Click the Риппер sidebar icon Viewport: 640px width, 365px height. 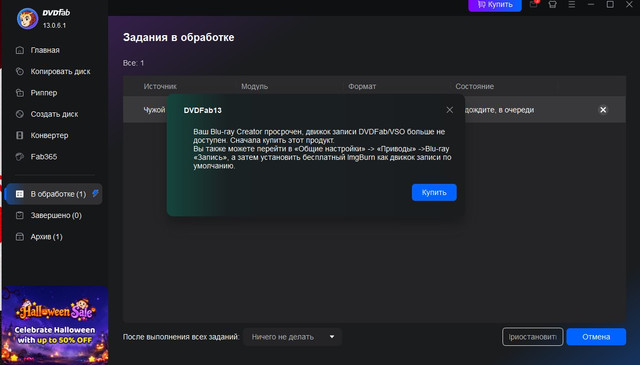click(x=20, y=93)
